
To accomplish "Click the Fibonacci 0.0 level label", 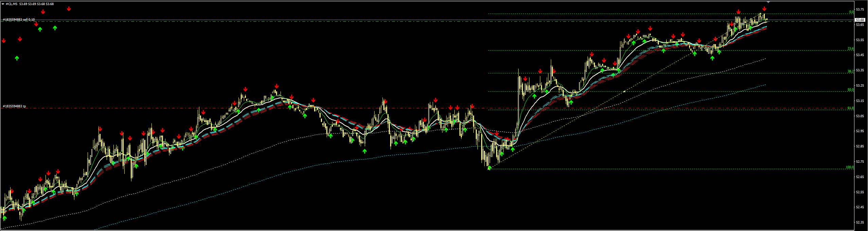I will [x=851, y=12].
